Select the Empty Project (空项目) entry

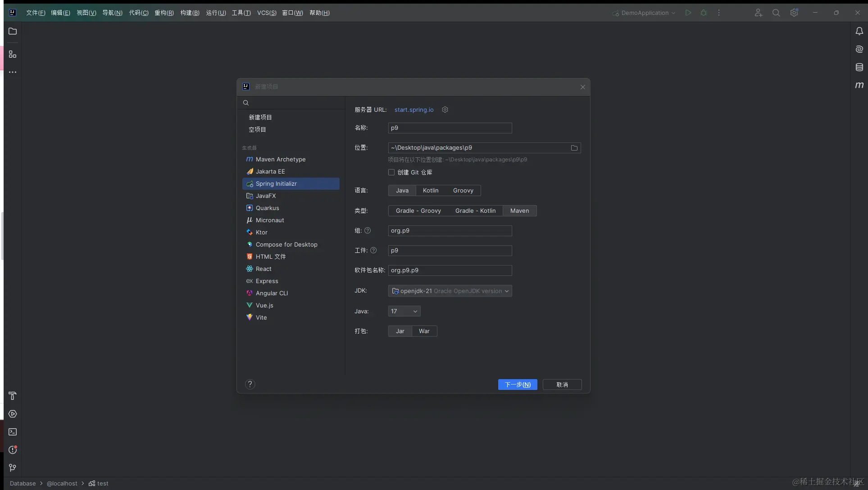(x=291, y=129)
